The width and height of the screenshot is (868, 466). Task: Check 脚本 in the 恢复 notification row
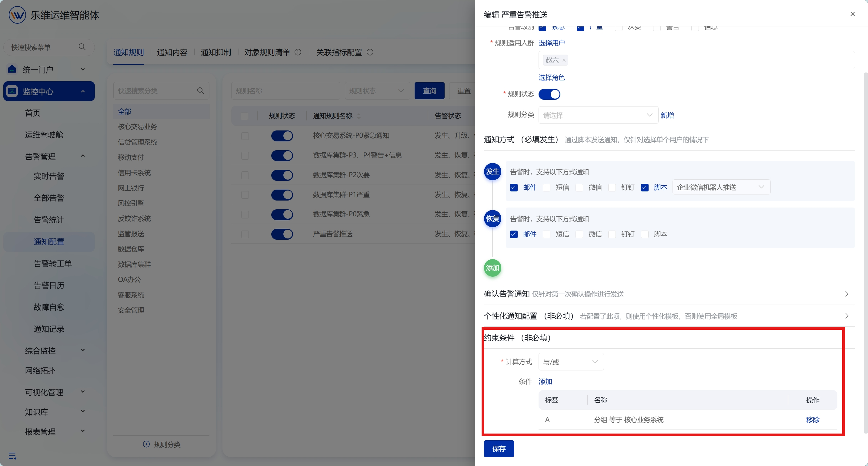point(645,234)
